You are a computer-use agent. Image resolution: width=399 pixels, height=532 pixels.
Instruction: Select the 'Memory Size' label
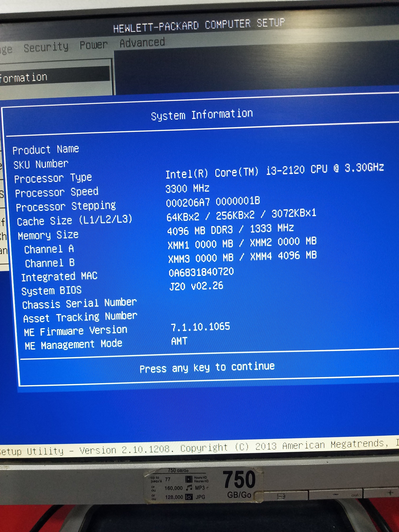(x=48, y=235)
